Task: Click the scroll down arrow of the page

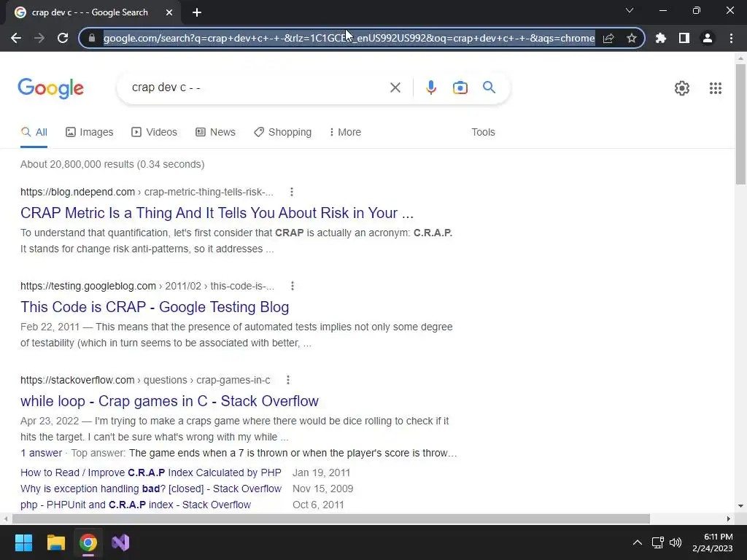Action: 741,506
